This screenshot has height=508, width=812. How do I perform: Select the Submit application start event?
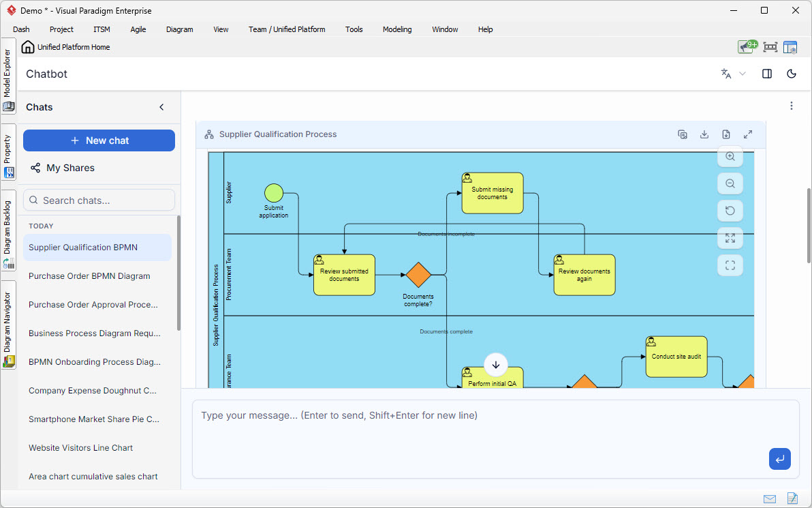click(x=273, y=193)
